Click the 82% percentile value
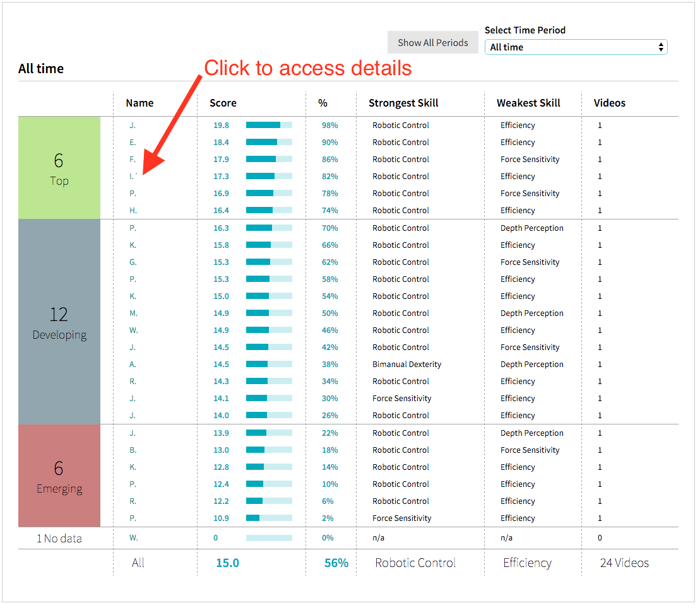The width and height of the screenshot is (700, 608). click(x=330, y=177)
